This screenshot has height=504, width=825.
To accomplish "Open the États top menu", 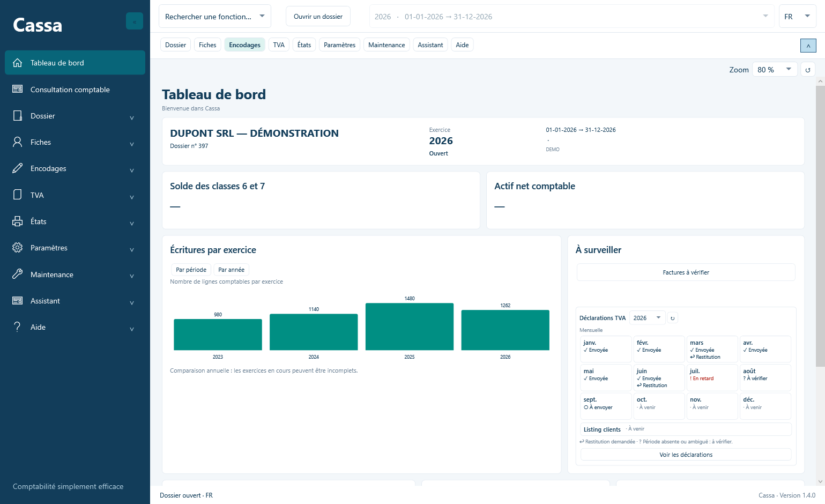I will 304,45.
